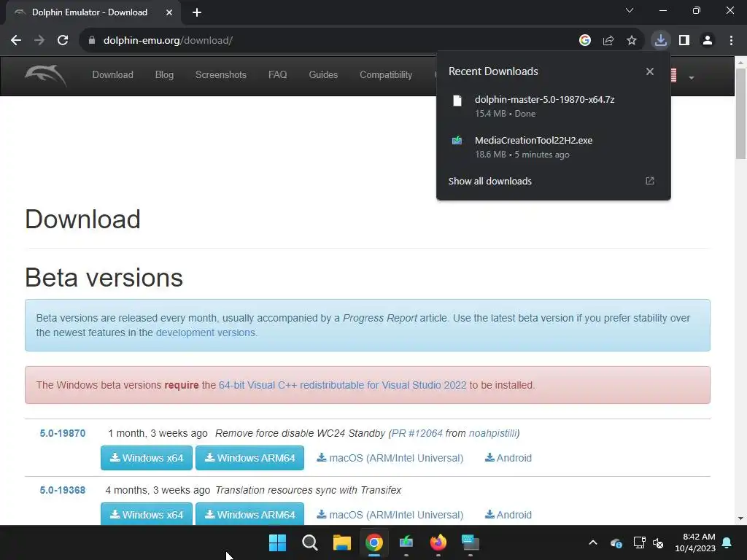The width and height of the screenshot is (747, 560).
Task: Open Firefox from the taskbar
Action: 438,542
